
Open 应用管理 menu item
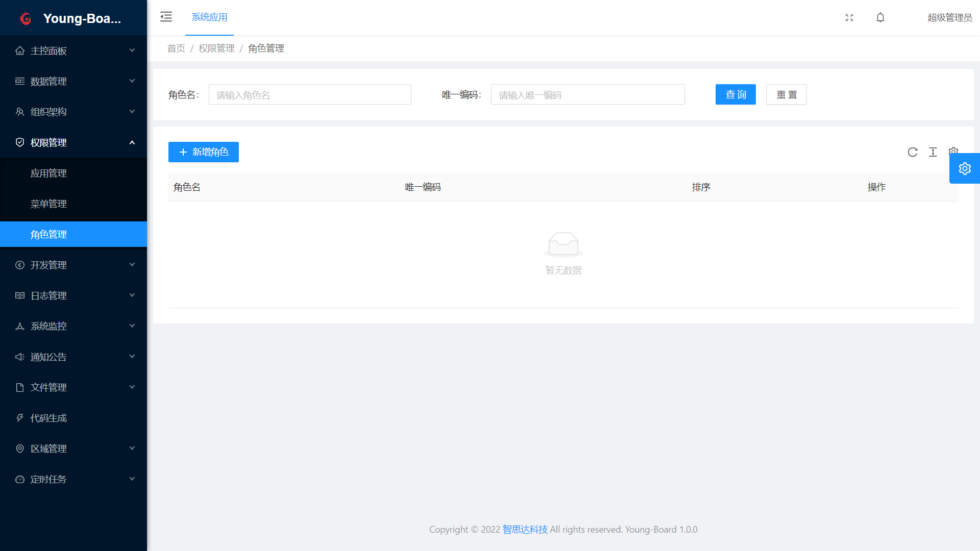[48, 173]
